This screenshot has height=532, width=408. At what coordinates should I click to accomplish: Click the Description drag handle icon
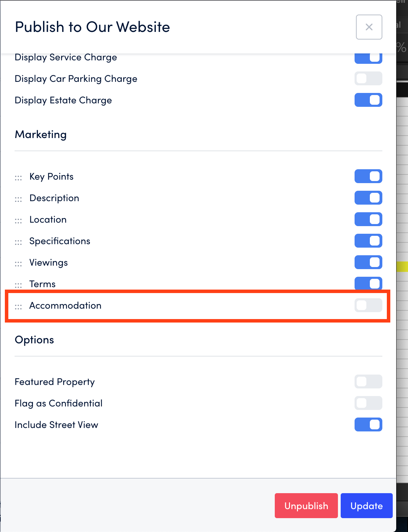[x=18, y=199]
